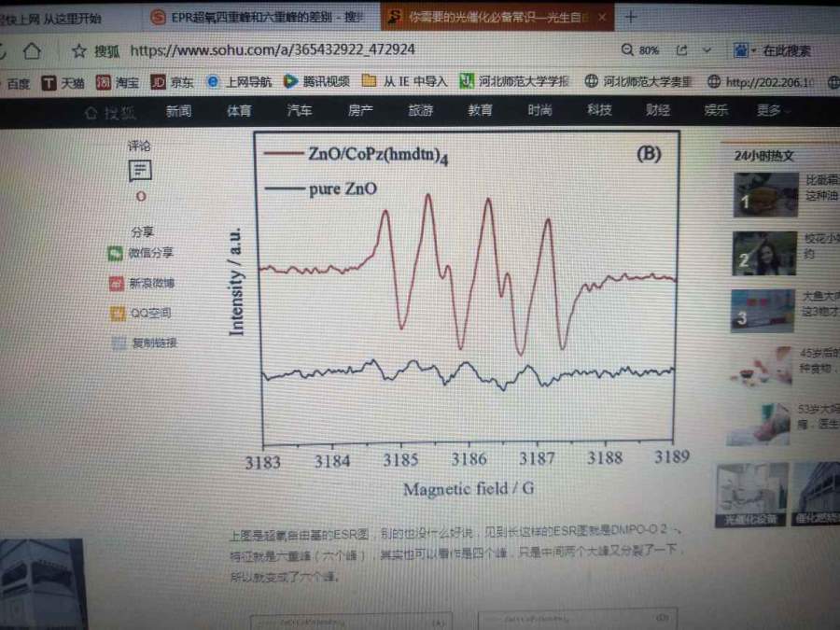This screenshot has width=840, height=630.
Task: Open the search engine paw selector
Action: click(744, 51)
